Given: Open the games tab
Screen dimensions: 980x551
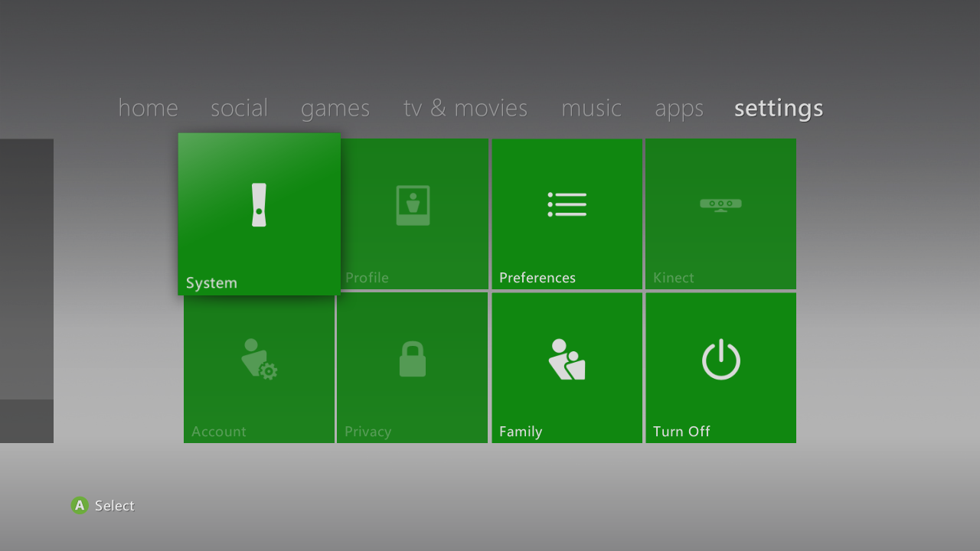Looking at the screenshot, I should tap(335, 109).
